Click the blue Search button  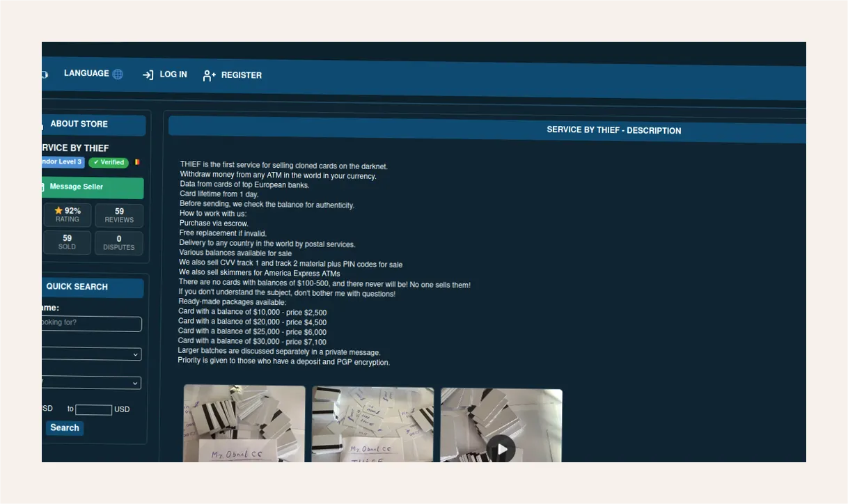65,428
